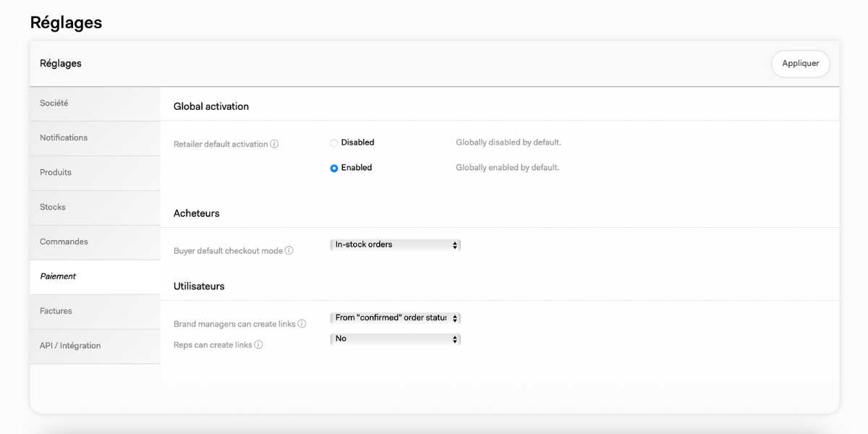
Task: Click the 'Globally disabled by default.' text
Action: coord(509,142)
